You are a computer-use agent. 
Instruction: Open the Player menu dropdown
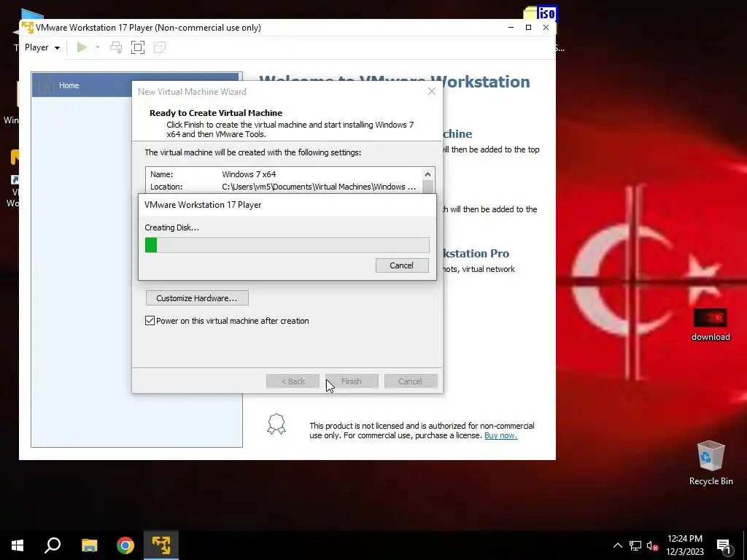pos(42,47)
